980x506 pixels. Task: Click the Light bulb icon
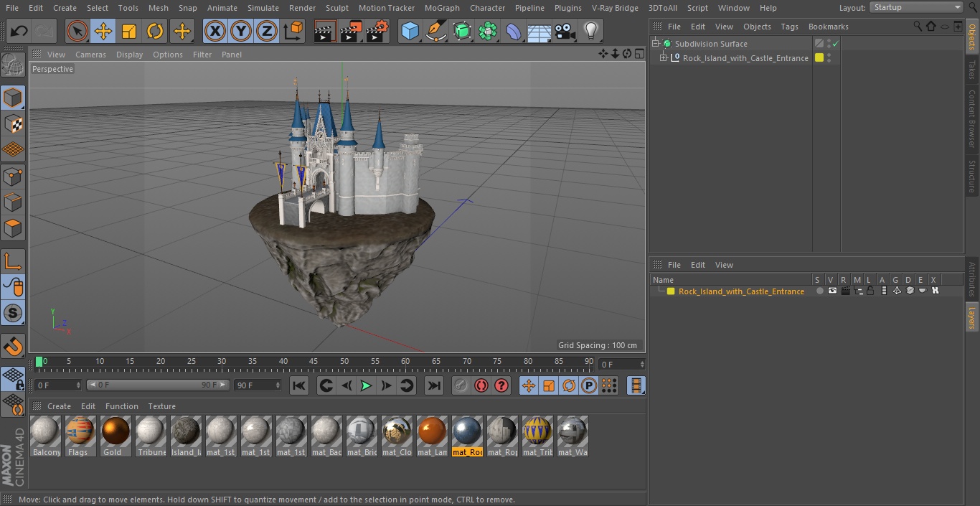pyautogui.click(x=591, y=31)
